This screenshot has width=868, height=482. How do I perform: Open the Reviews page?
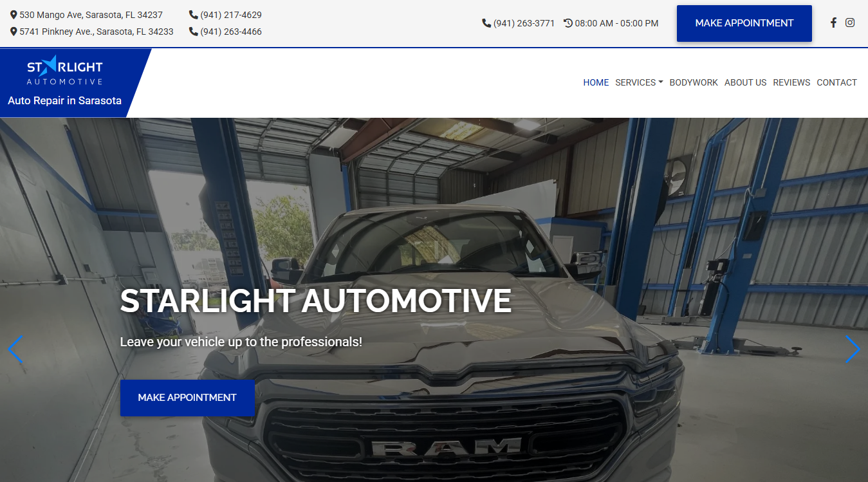(791, 82)
